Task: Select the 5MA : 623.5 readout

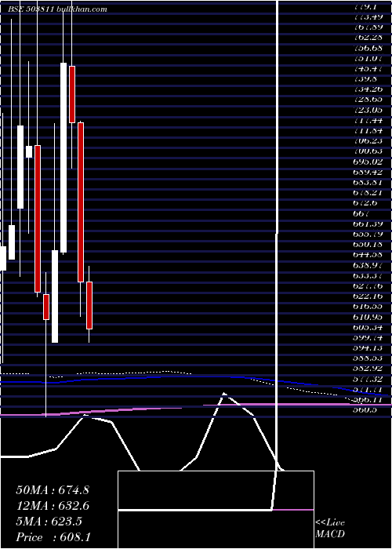Action: 49,522
